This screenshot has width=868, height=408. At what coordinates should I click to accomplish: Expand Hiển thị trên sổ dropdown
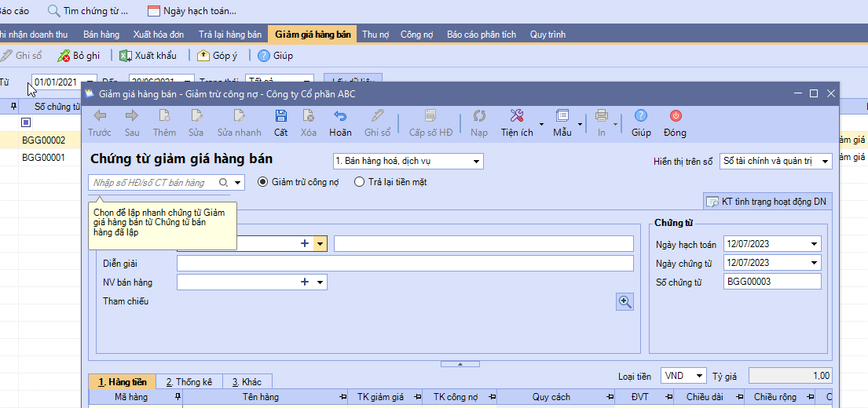775,162
